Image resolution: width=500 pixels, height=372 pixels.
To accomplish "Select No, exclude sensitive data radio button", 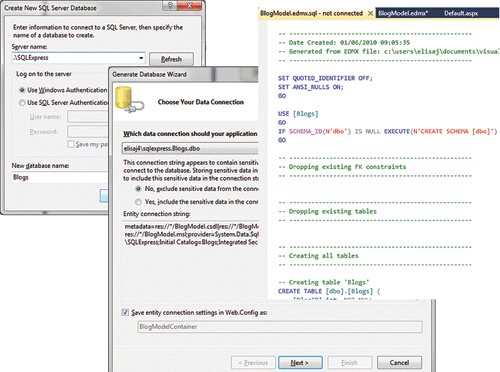I will (138, 189).
